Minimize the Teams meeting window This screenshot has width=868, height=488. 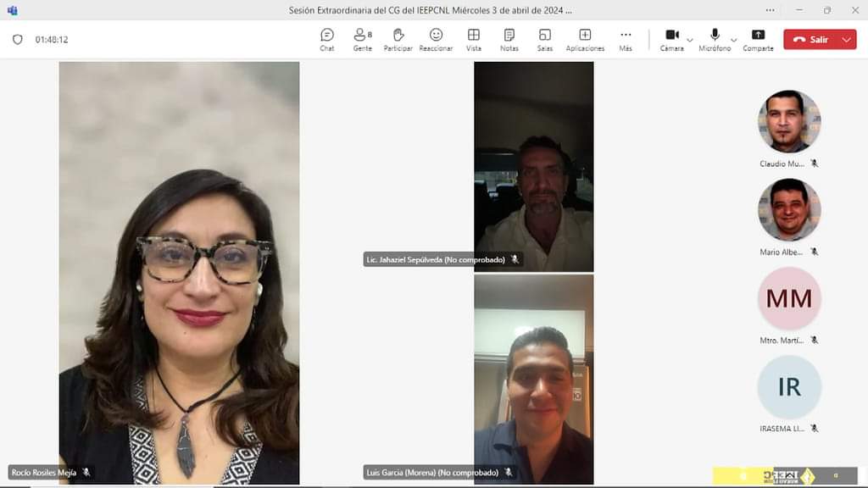pos(799,10)
